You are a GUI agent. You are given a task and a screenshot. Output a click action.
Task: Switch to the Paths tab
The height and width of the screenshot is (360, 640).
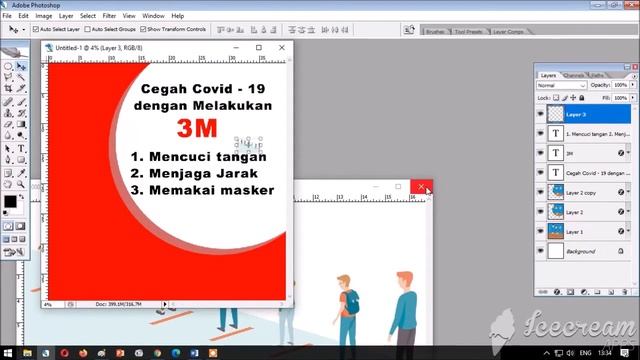click(597, 76)
